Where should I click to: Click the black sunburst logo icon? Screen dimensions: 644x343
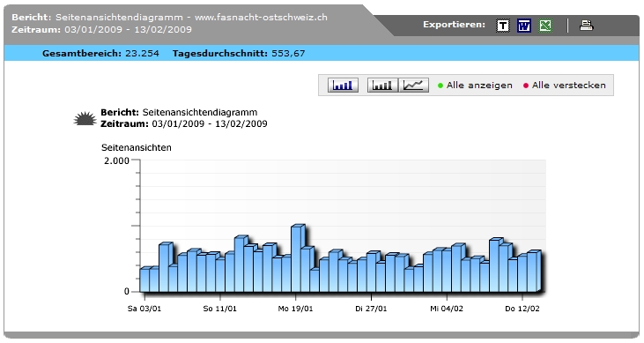pos(85,118)
